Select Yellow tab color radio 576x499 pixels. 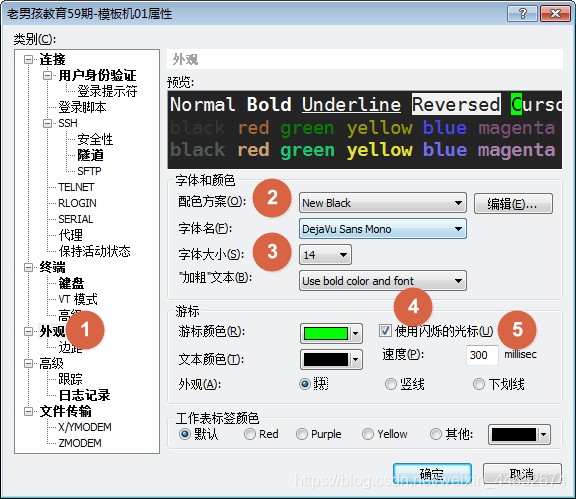point(368,434)
